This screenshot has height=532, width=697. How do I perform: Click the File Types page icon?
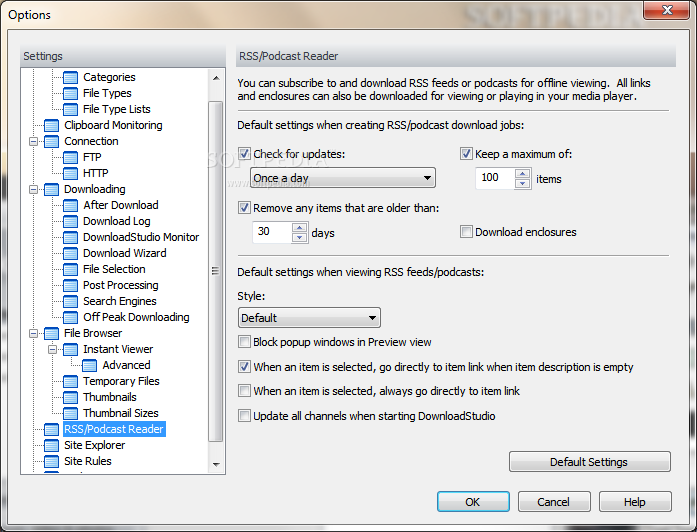pos(70,93)
